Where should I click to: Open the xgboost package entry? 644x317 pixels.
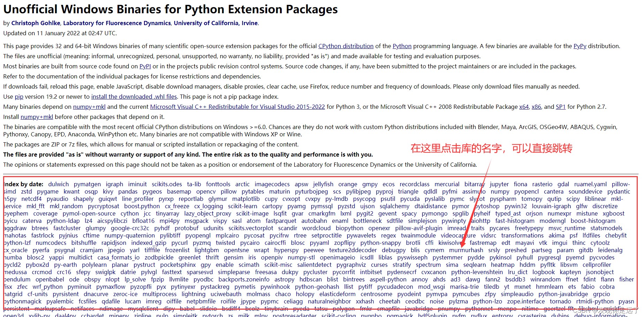point(613,213)
